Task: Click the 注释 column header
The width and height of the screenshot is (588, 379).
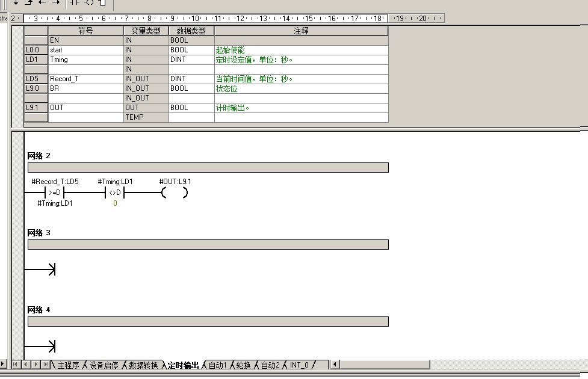Action: (x=301, y=31)
